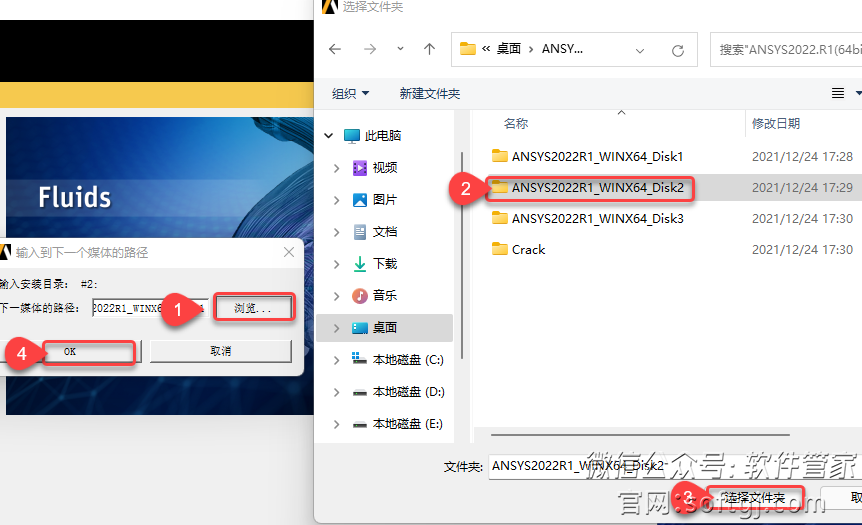The height and width of the screenshot is (525, 862).
Task: Open the 组织 dropdown menu
Action: click(x=350, y=93)
